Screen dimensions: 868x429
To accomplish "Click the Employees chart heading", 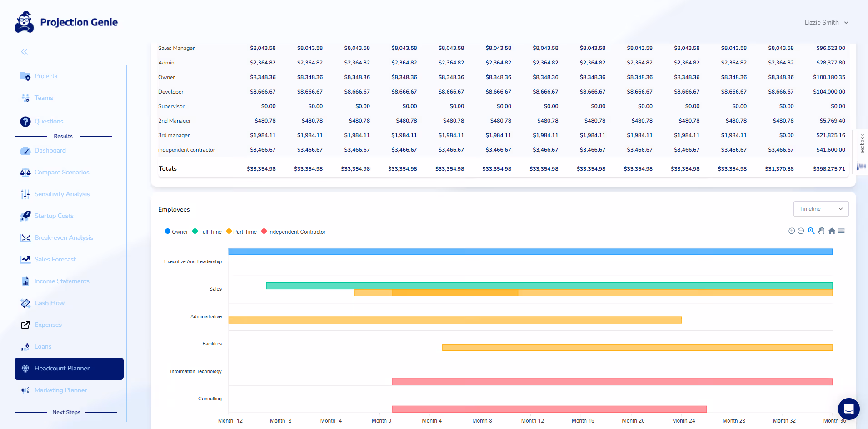I will pos(174,209).
